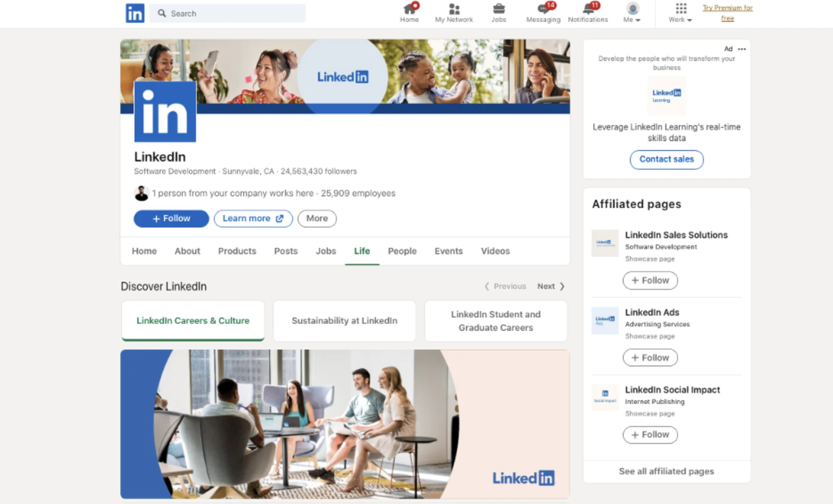
Task: Open the ad options three-dot menu
Action: point(742,49)
